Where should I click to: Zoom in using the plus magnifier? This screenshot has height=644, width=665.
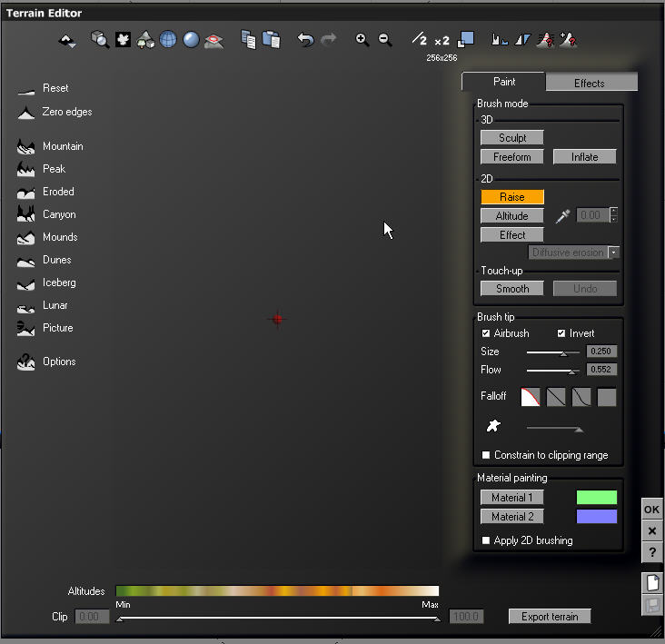362,40
